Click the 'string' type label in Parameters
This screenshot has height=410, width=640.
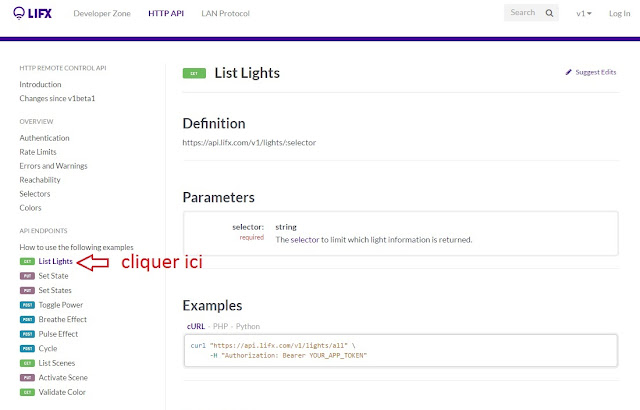pyautogui.click(x=286, y=227)
